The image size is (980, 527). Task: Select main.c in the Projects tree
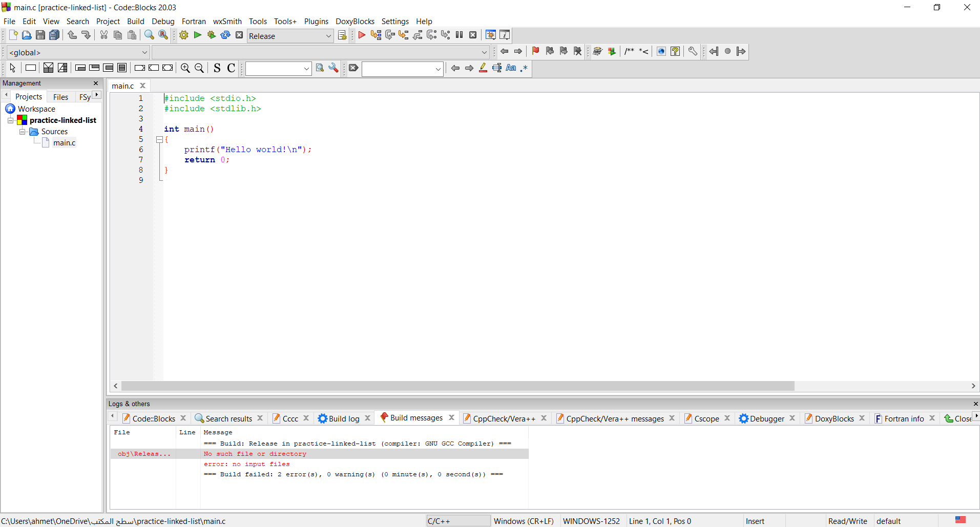click(64, 143)
